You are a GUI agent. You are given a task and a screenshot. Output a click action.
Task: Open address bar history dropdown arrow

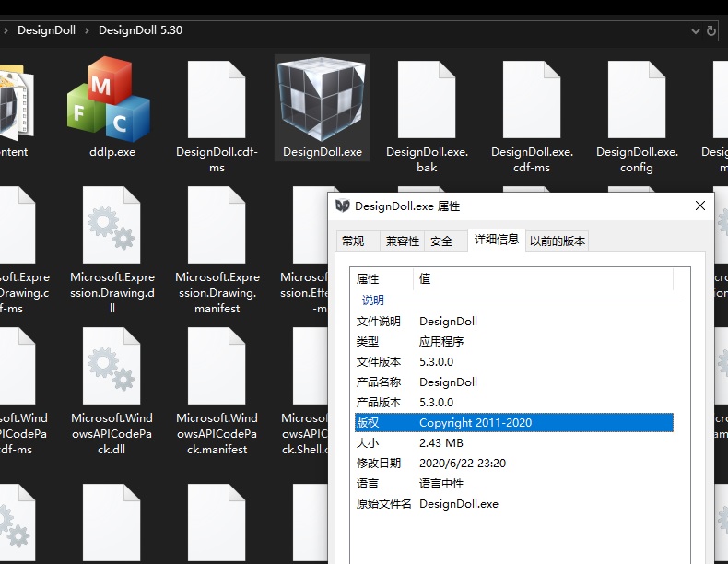(695, 31)
